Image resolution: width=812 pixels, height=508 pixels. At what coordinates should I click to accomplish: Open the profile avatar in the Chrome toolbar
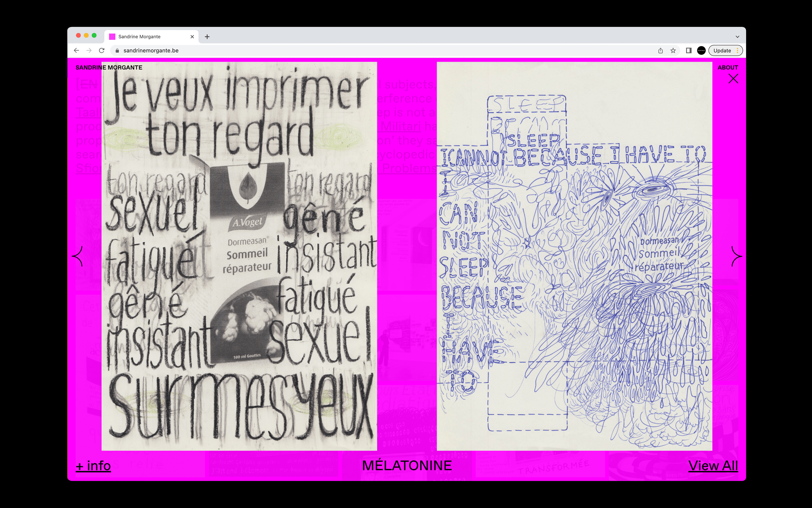pos(701,50)
